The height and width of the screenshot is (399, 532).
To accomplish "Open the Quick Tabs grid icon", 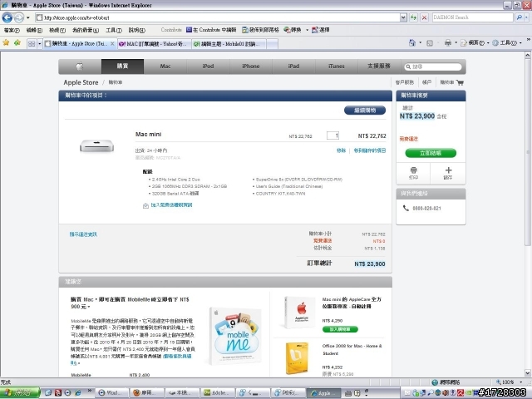I will [32, 44].
